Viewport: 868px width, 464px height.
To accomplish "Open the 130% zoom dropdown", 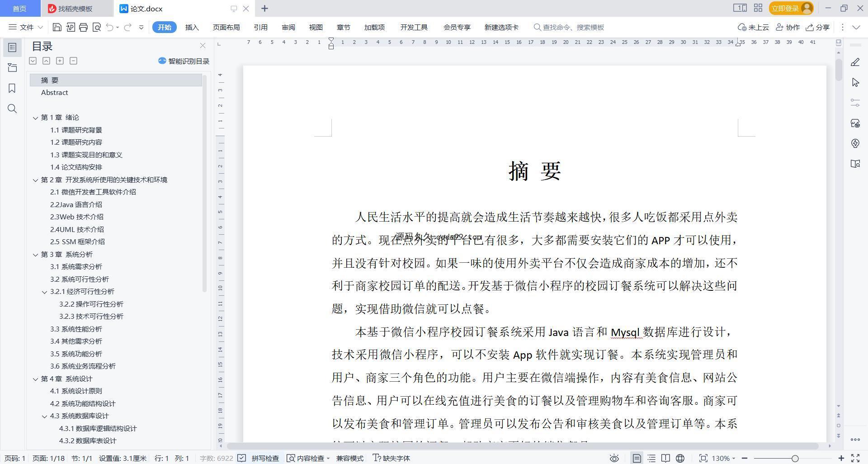I will coord(723,458).
